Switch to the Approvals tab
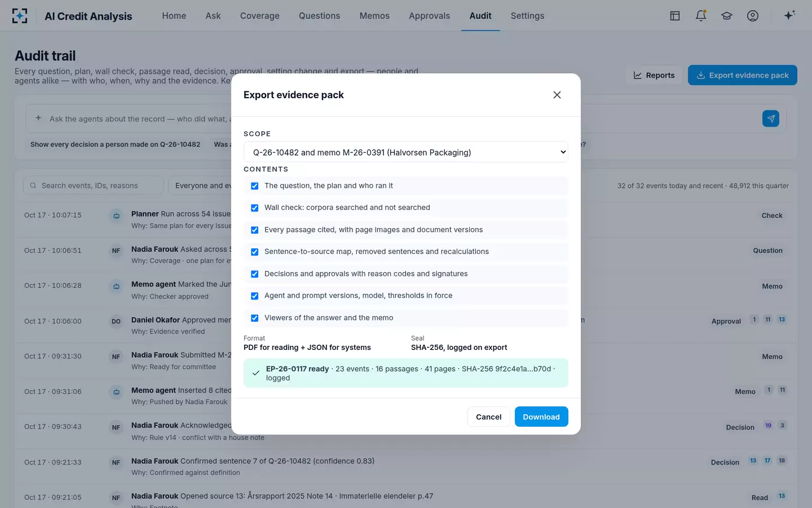This screenshot has height=508, width=812. (x=430, y=16)
